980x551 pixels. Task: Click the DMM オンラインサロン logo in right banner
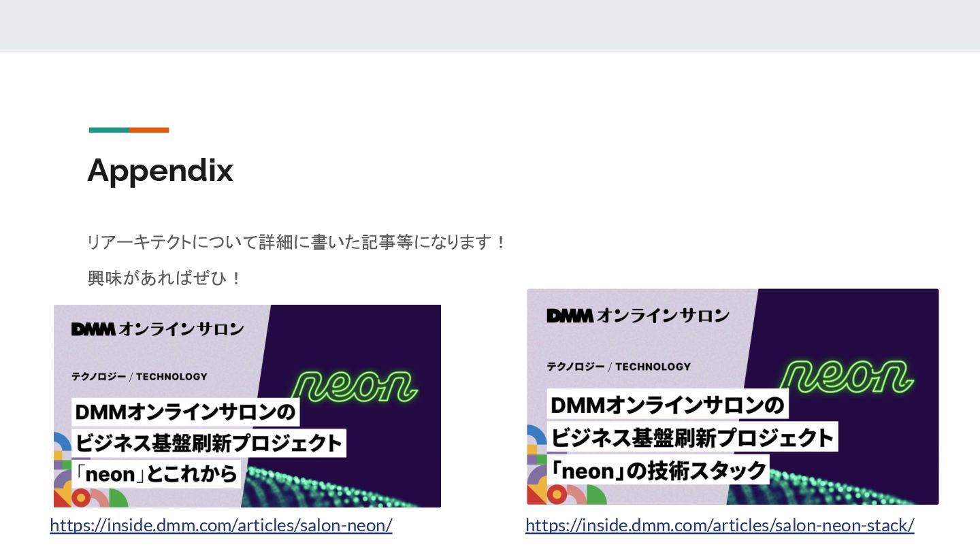(638, 316)
